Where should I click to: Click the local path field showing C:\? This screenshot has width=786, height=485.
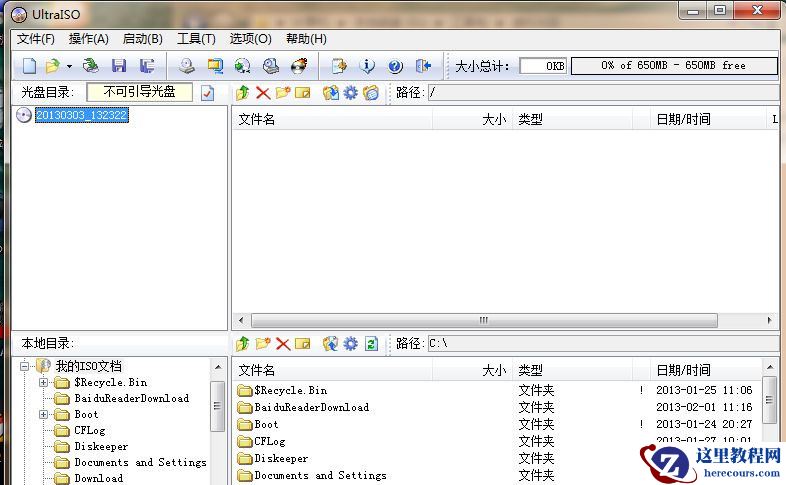(604, 343)
